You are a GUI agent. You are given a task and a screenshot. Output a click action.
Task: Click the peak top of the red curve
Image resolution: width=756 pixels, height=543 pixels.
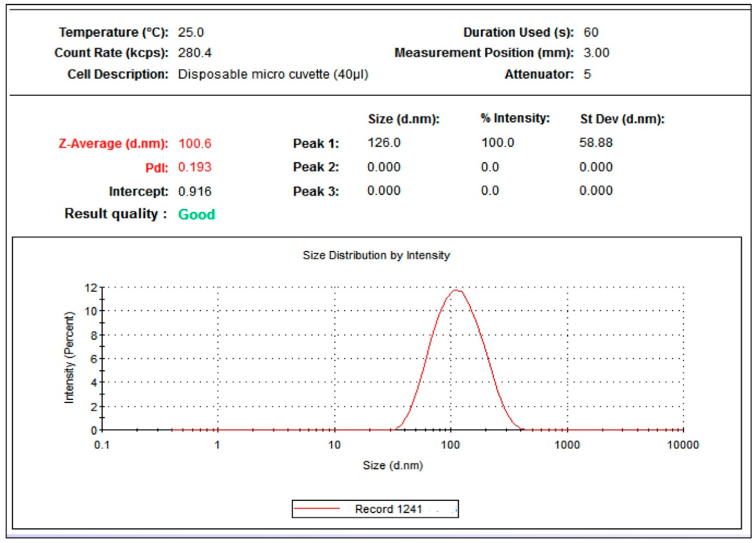click(x=456, y=290)
